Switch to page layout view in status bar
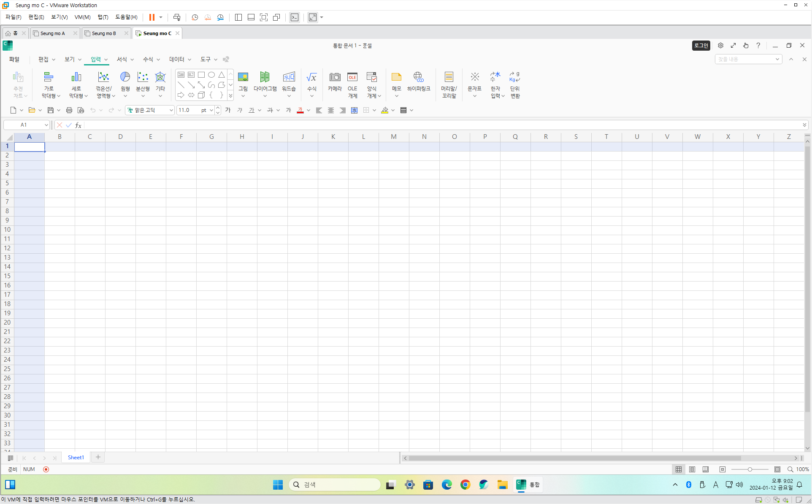Image resolution: width=812 pixels, height=504 pixels. point(692,469)
